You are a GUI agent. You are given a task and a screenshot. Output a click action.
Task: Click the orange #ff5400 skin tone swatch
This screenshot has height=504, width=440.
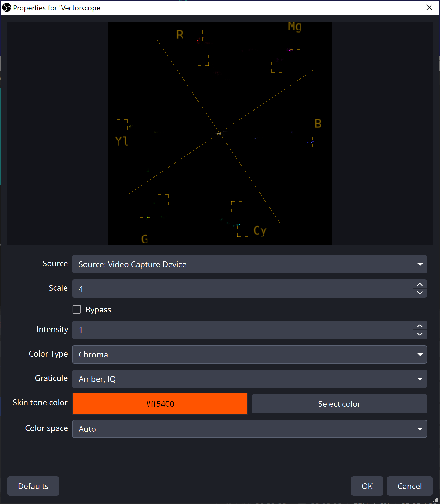point(160,404)
